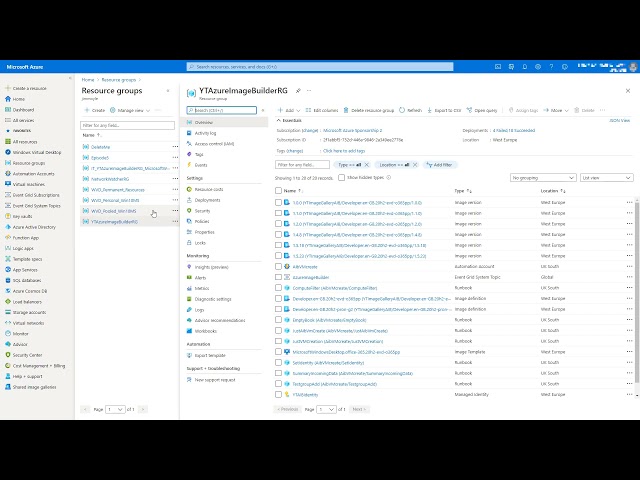
Task: Check the 1.2.0 image version row
Action: coord(278,224)
